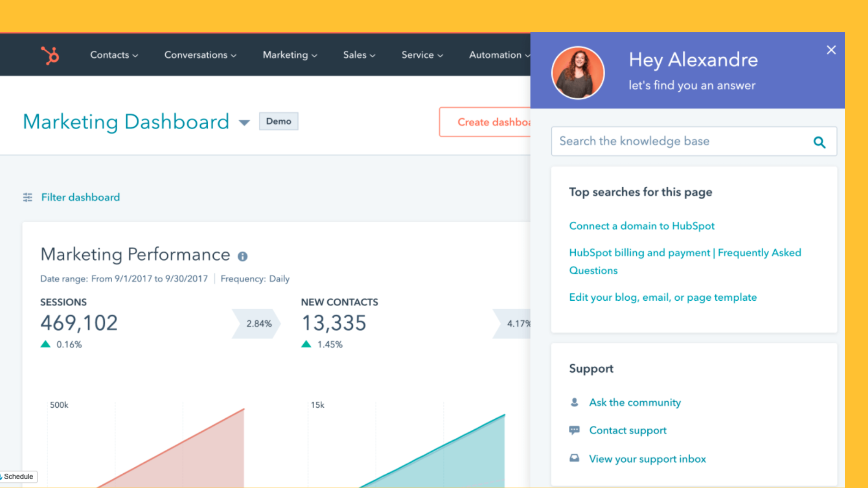868x488 pixels.
Task: Click the Ask the community link
Action: (635, 403)
